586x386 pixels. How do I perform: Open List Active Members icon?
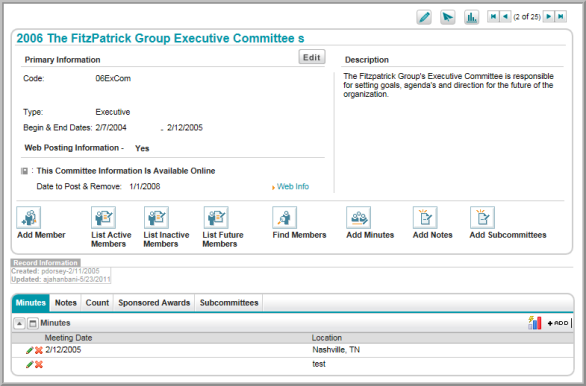tap(104, 217)
